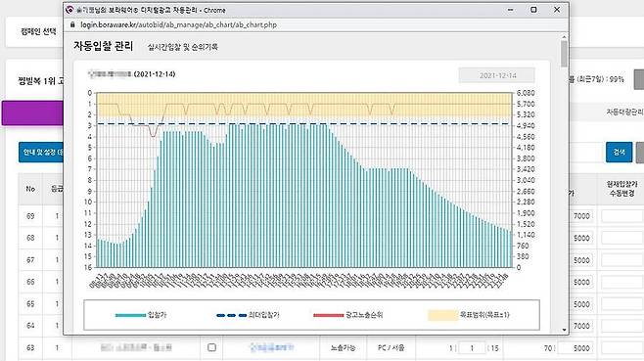
Task: Click row number 65 in the background table
Action: [x=30, y=304]
